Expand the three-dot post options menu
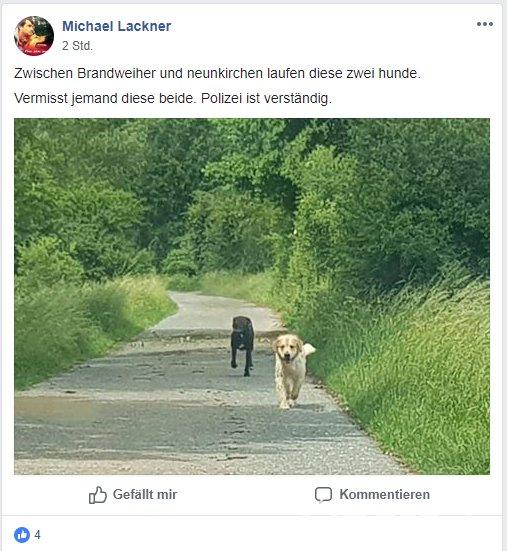The width and height of the screenshot is (507, 551). click(485, 24)
